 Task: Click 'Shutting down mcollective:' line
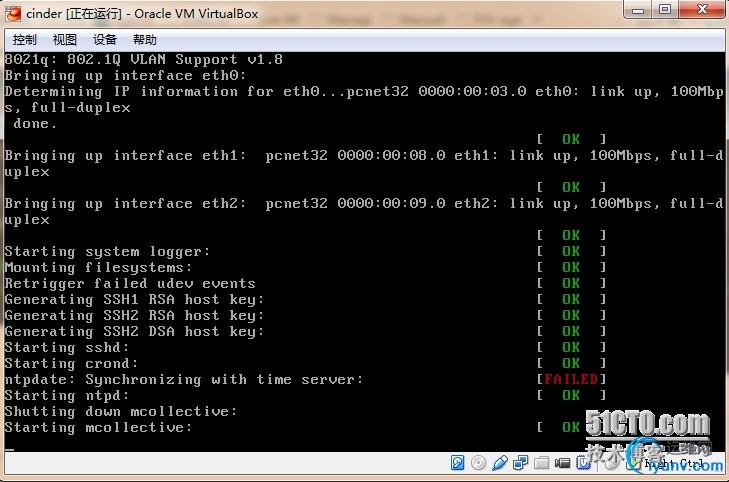121,411
